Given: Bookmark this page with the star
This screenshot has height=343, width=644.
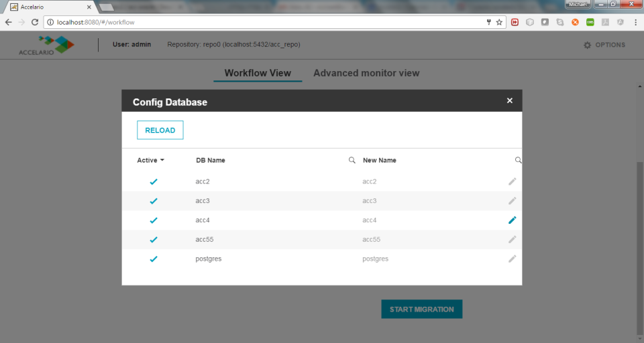Looking at the screenshot, I should click(499, 22).
